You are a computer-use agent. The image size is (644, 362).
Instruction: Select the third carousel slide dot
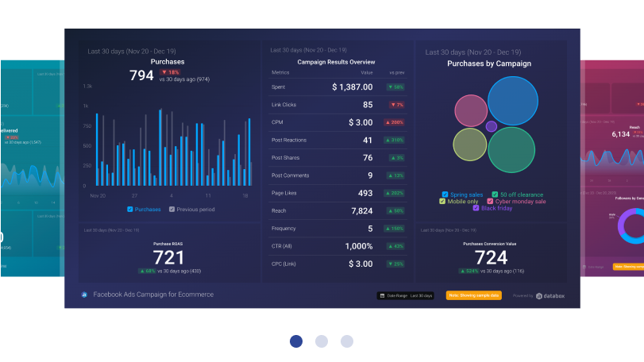347,341
